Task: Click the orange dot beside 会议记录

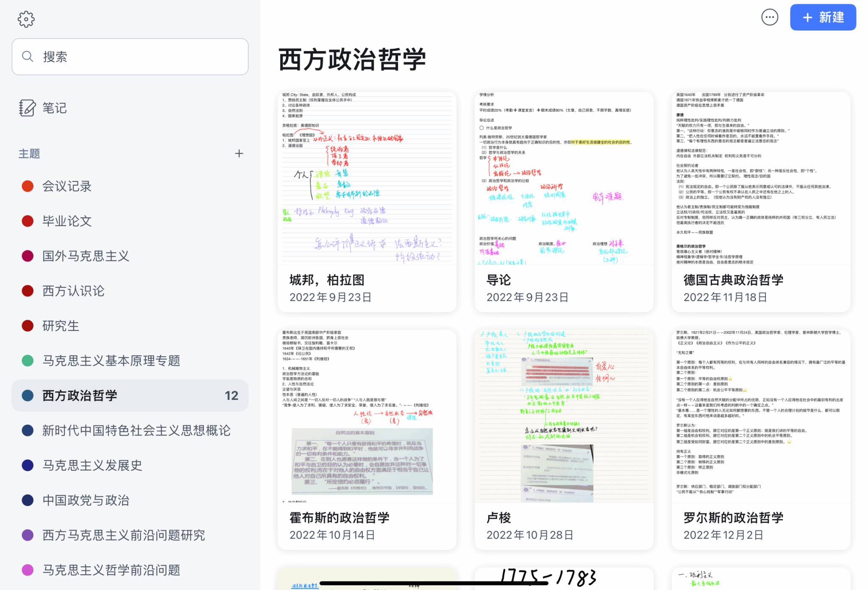Action: 28,186
